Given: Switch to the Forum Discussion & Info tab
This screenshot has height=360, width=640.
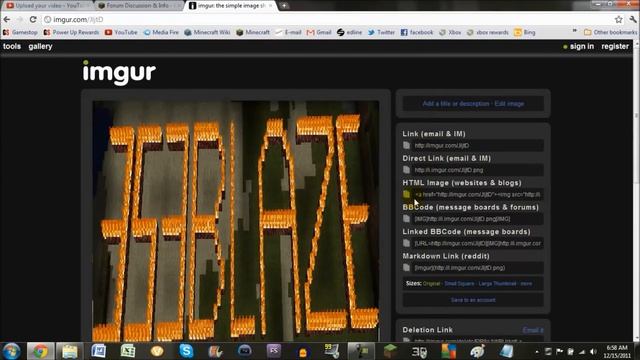Looking at the screenshot, I should pyautogui.click(x=139, y=6).
